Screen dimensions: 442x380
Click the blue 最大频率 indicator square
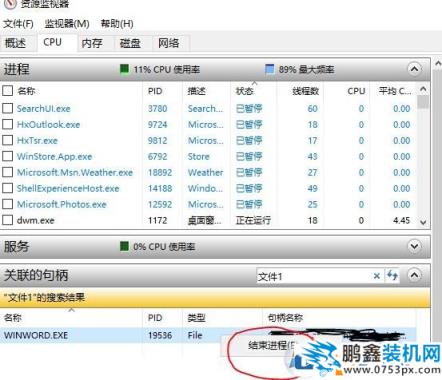(x=269, y=69)
